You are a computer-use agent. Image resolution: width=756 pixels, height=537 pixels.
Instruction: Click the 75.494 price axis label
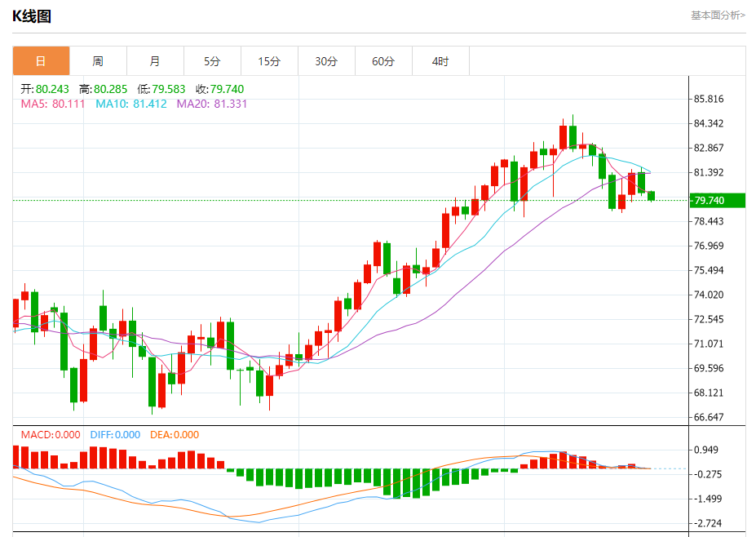coord(709,270)
